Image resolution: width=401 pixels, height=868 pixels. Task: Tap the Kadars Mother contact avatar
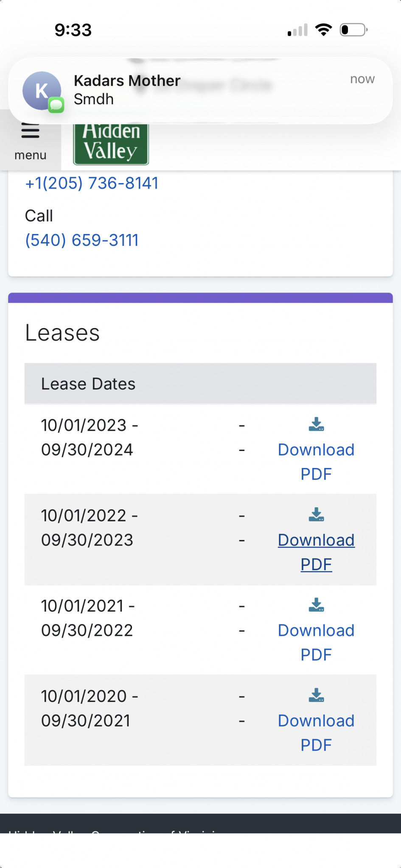(x=42, y=91)
